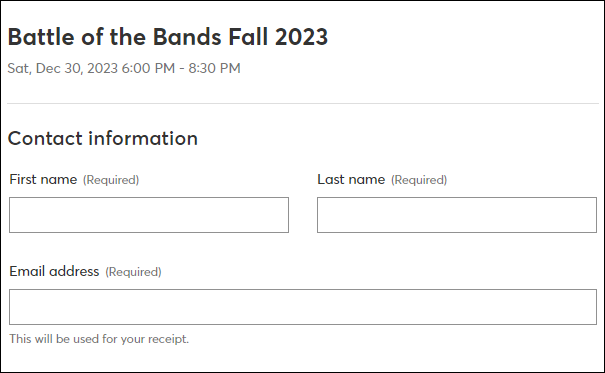Click the 8:30 PM end time

(215, 68)
